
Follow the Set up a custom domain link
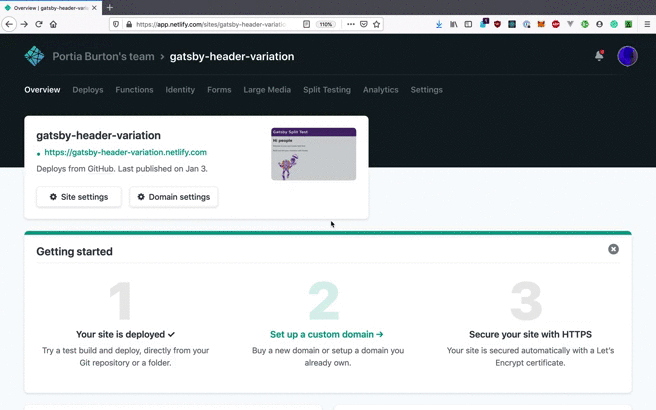pos(326,334)
